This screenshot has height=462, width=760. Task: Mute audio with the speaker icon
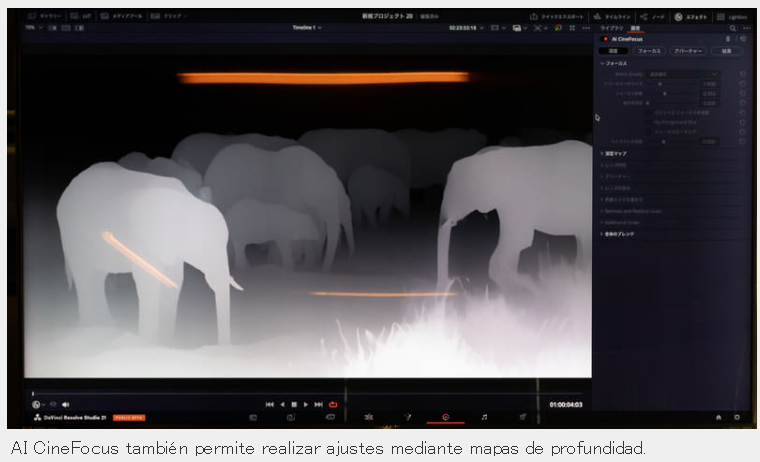(65, 404)
